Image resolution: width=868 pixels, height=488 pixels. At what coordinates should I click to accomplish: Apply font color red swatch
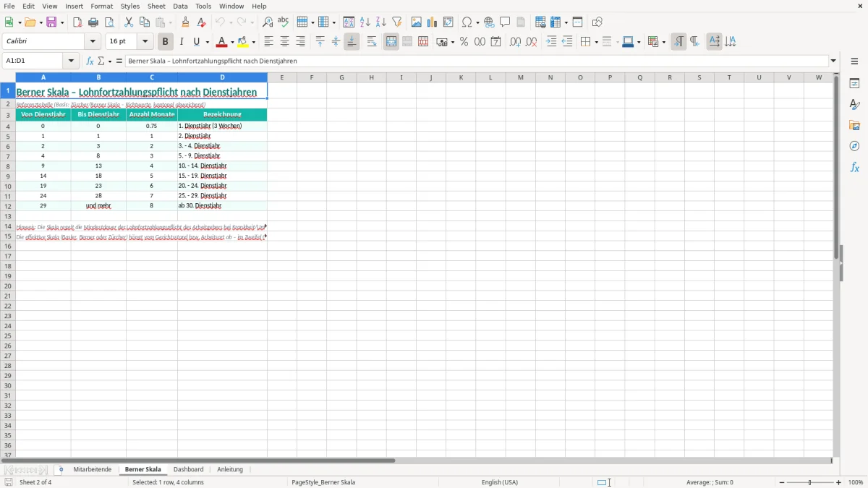pyautogui.click(x=223, y=42)
